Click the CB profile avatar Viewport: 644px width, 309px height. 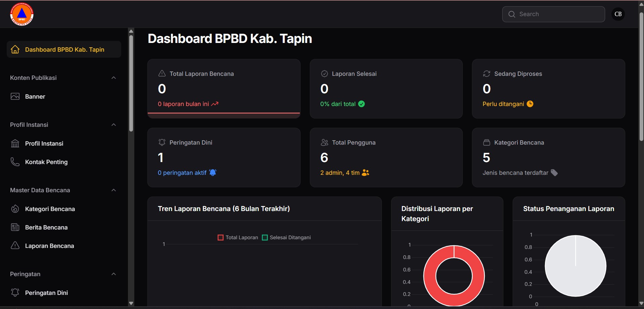click(618, 14)
